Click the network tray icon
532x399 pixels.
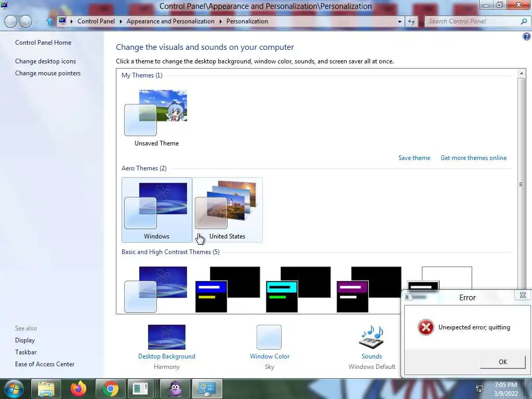coord(480,389)
